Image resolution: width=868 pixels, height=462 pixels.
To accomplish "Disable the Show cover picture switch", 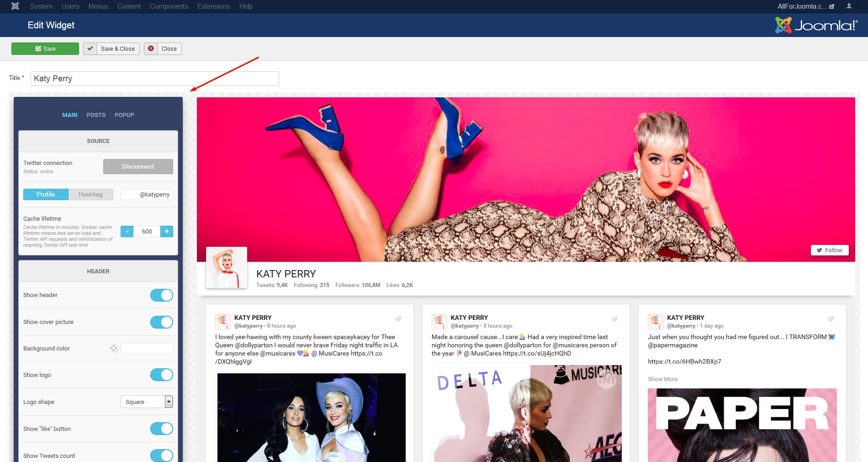I will click(161, 322).
